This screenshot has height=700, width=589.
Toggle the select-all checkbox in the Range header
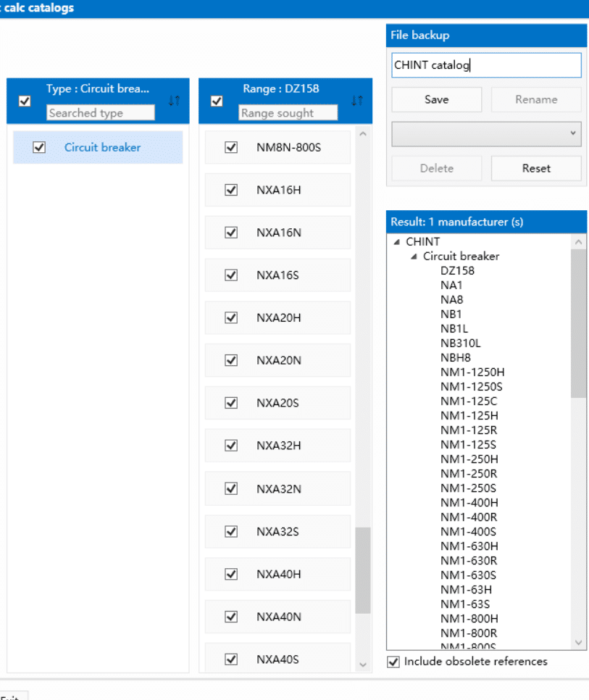217,101
